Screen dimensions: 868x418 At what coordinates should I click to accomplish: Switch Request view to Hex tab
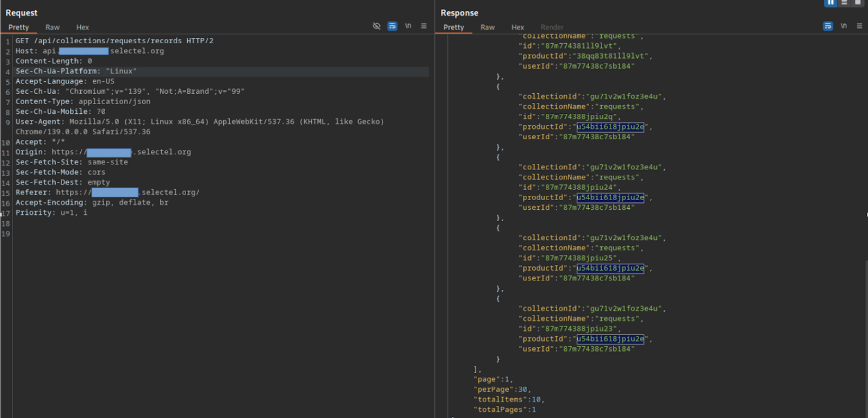83,27
